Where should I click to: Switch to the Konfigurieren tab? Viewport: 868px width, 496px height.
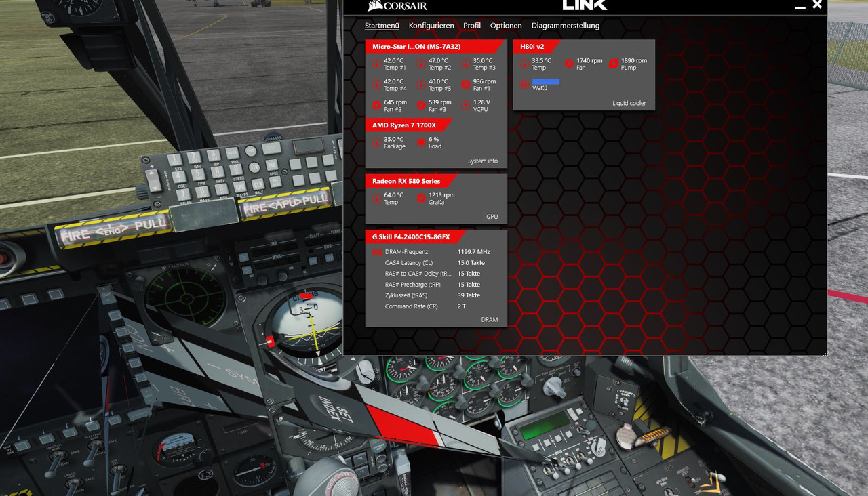pyautogui.click(x=431, y=26)
